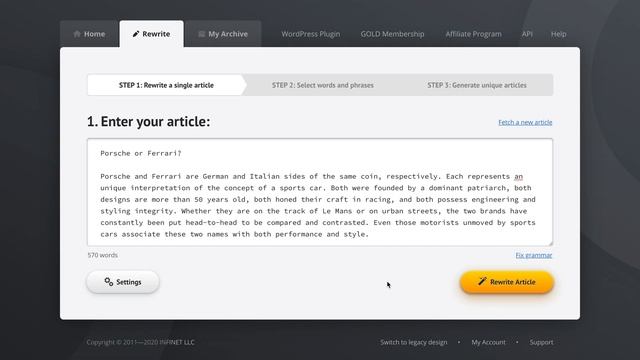Open the Home tab
Screen dimensions: 640x360
tap(89, 34)
